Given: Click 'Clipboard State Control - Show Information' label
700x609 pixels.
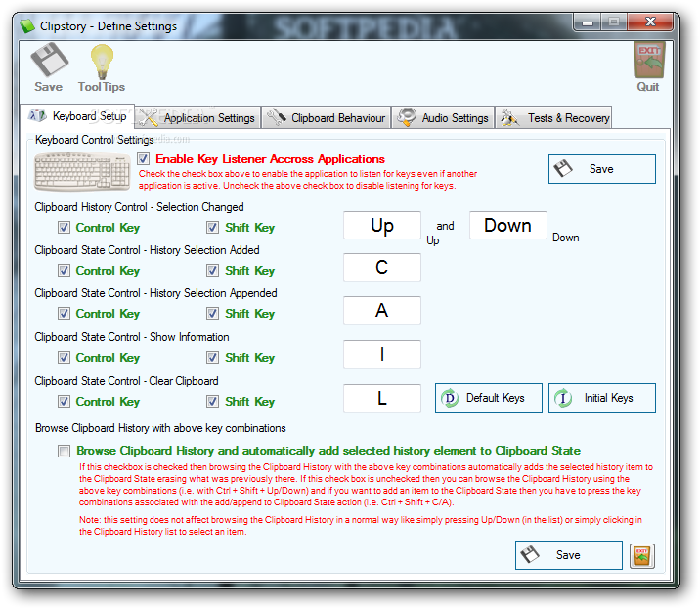Looking at the screenshot, I should point(132,337).
